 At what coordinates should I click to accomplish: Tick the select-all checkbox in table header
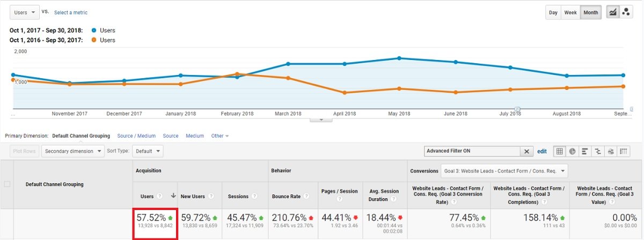click(x=7, y=184)
